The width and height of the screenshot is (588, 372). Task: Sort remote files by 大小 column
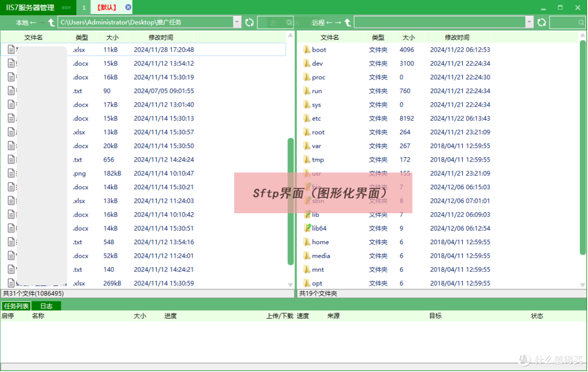409,37
